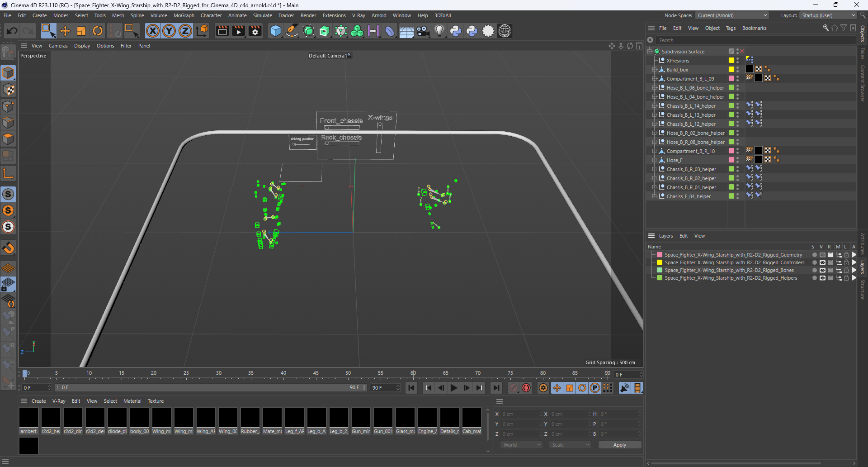Click the Spline Pen tool icon

tap(292, 31)
